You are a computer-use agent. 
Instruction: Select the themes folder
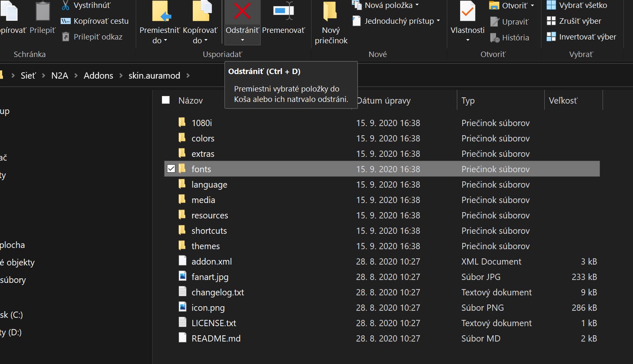205,246
